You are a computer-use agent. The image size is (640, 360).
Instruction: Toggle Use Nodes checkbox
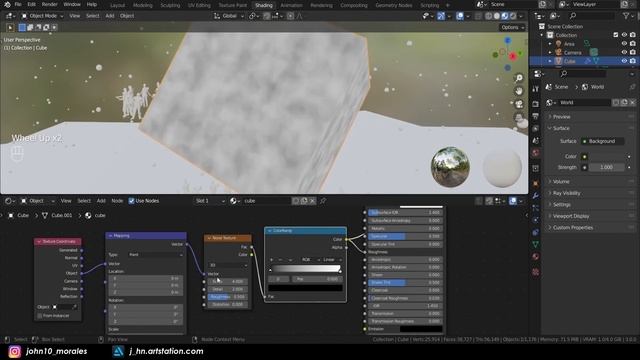pyautogui.click(x=131, y=201)
